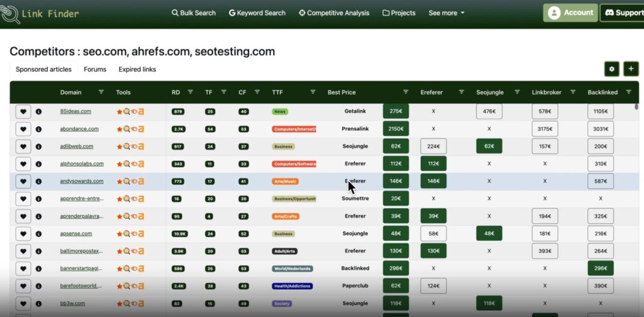Screen dimensions: 644x317
Task: Open the RD column filter
Action: (x=190, y=92)
